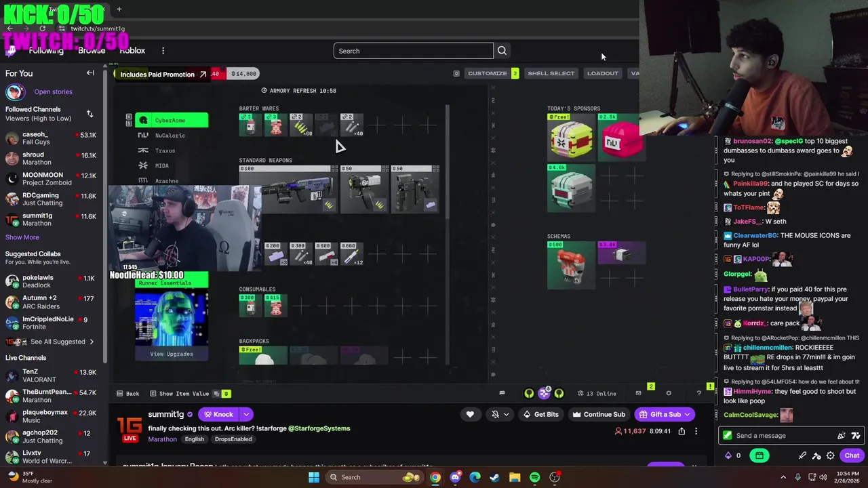Open the Open stories link
The image size is (868, 488).
point(53,91)
